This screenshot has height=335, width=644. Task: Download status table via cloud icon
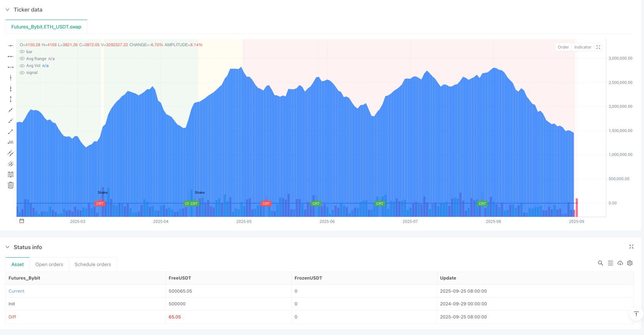(x=620, y=263)
